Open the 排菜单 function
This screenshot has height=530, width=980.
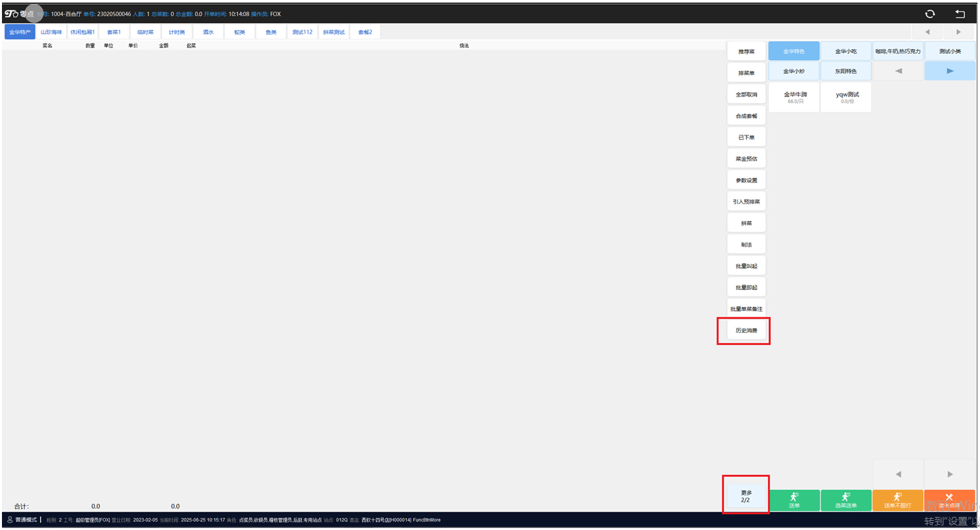coord(746,73)
